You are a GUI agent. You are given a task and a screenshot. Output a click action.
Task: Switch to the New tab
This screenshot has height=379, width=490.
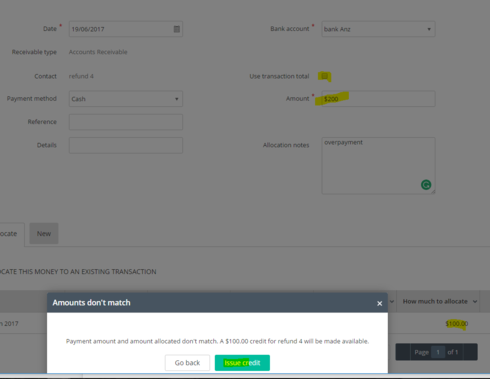coord(44,234)
